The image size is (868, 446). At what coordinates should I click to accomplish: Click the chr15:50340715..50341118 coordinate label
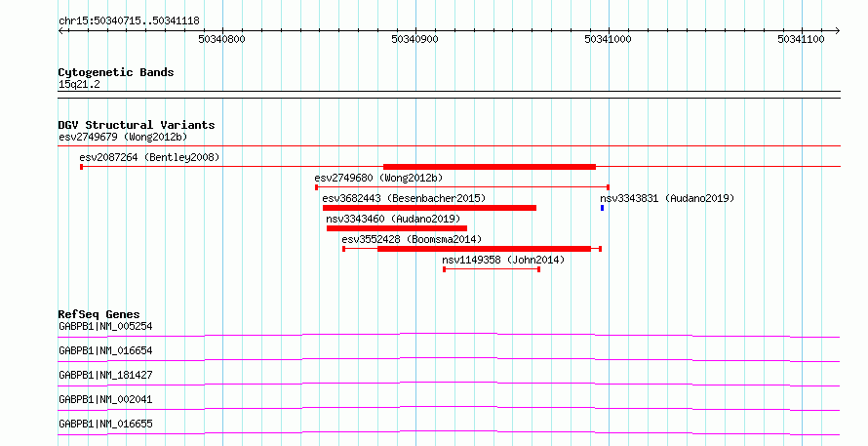pos(129,21)
